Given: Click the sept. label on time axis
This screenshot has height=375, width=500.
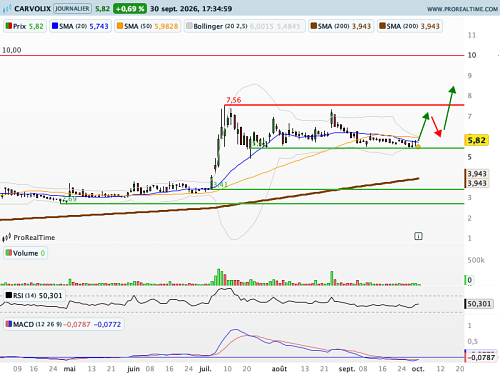Looking at the screenshot, I should tap(347, 369).
